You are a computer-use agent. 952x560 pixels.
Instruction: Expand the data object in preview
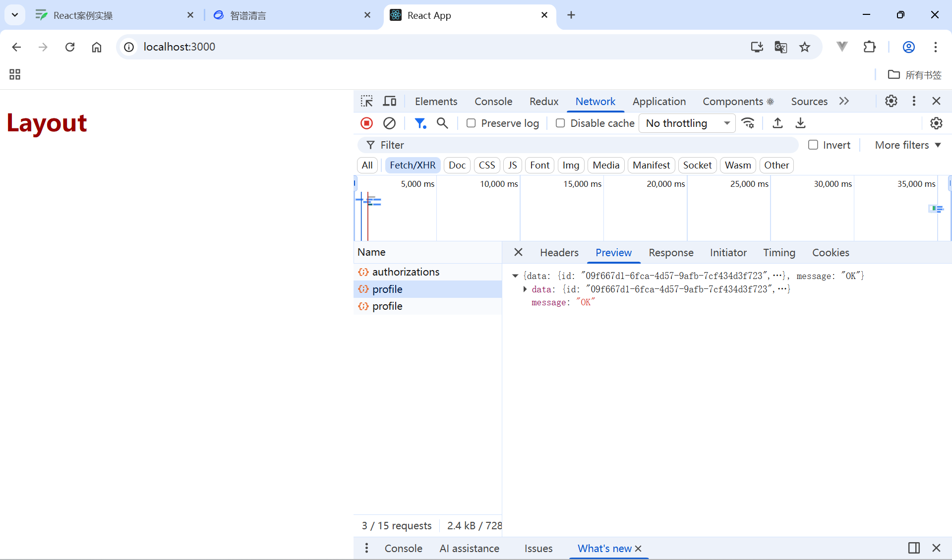[525, 289]
